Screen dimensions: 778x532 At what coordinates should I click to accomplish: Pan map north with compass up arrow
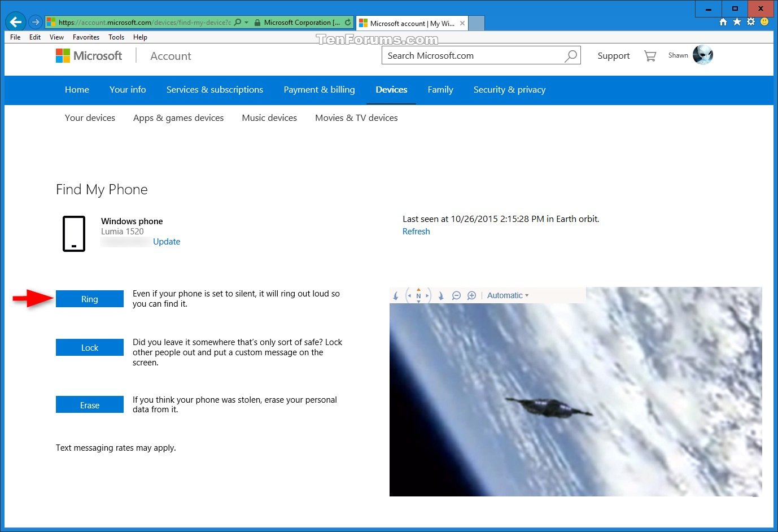[x=418, y=290]
